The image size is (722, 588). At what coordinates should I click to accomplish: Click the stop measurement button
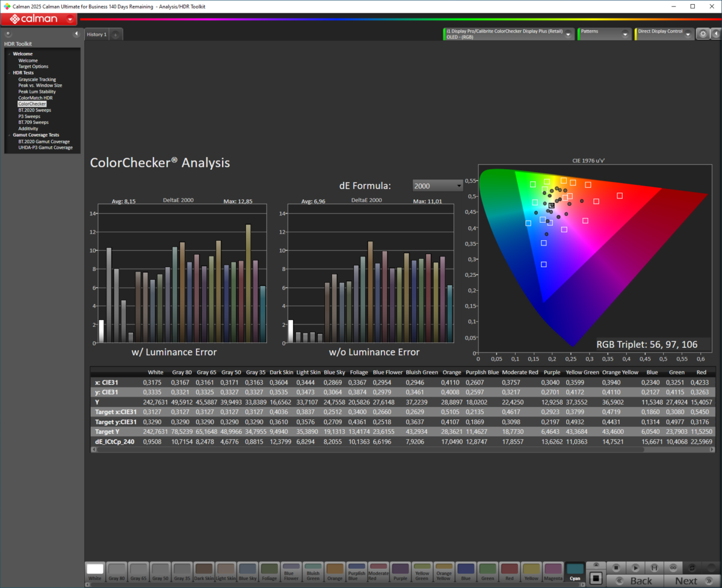click(616, 568)
